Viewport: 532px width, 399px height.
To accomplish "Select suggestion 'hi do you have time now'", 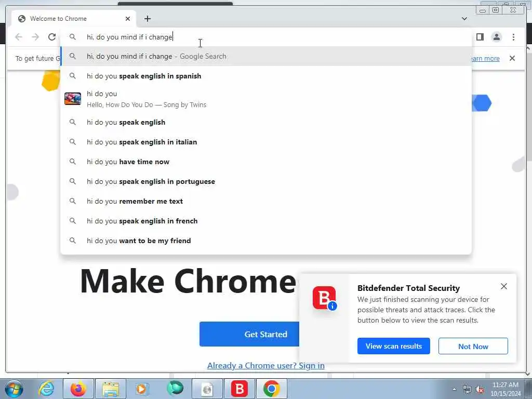I will click(x=266, y=162).
